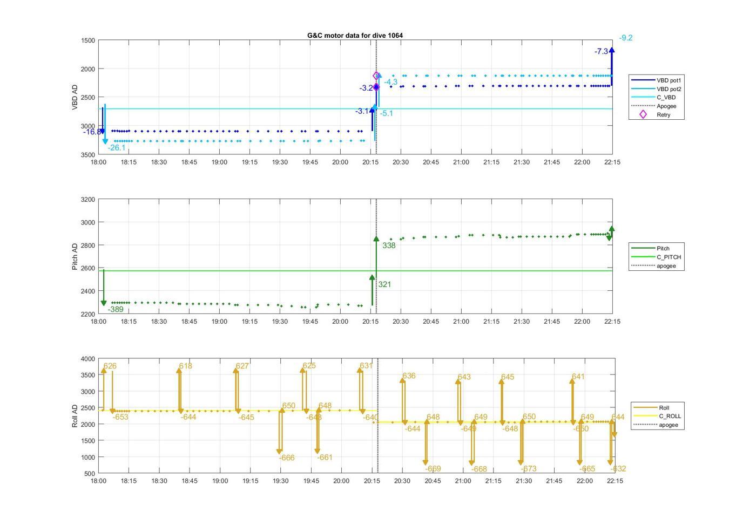
Task: Click the '3200' tick on Pitch axis
Action: click(89, 200)
